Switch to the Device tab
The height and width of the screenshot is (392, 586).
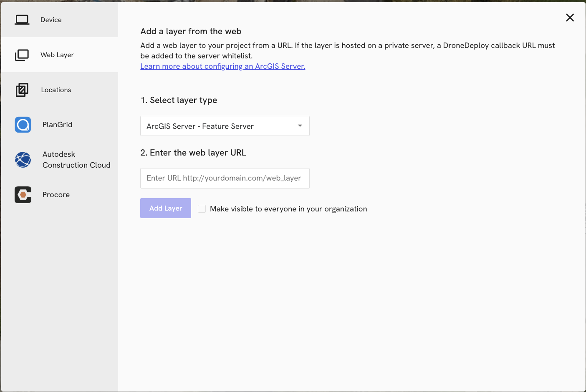tap(51, 20)
